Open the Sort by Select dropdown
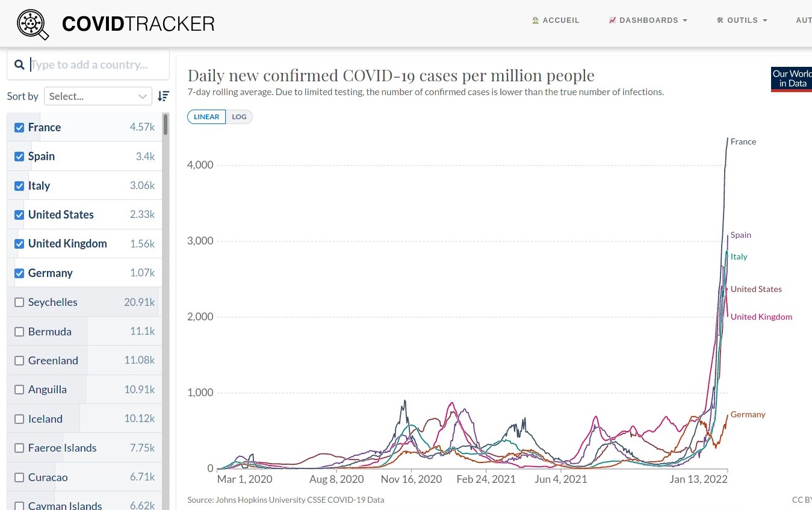 pos(98,96)
